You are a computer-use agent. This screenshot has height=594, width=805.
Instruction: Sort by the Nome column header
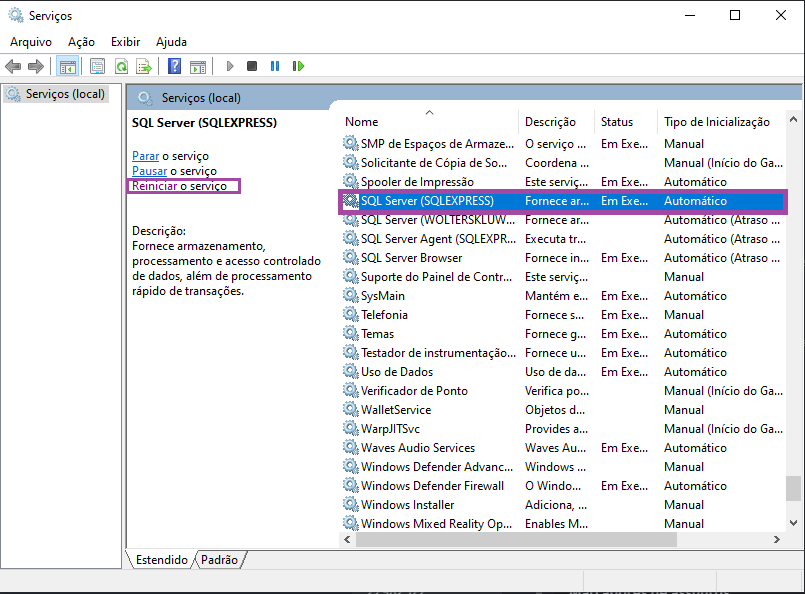[429, 122]
